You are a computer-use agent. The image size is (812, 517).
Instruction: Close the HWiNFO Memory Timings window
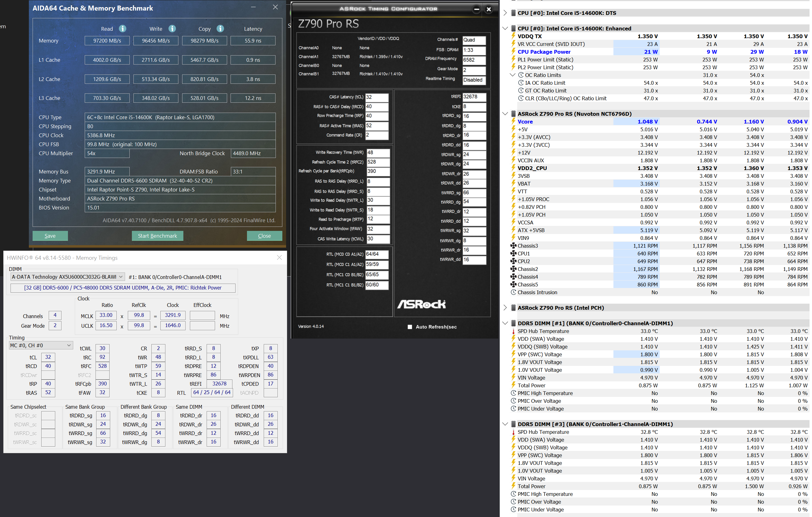point(279,258)
